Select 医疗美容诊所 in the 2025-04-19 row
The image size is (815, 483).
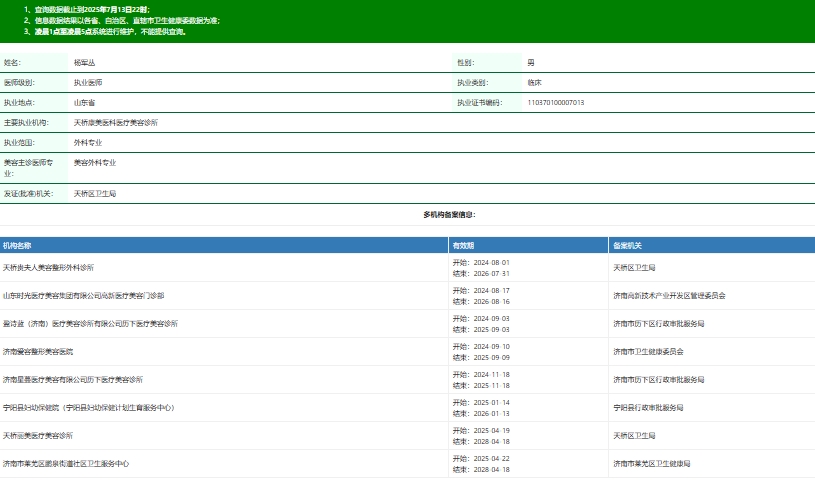coord(38,436)
